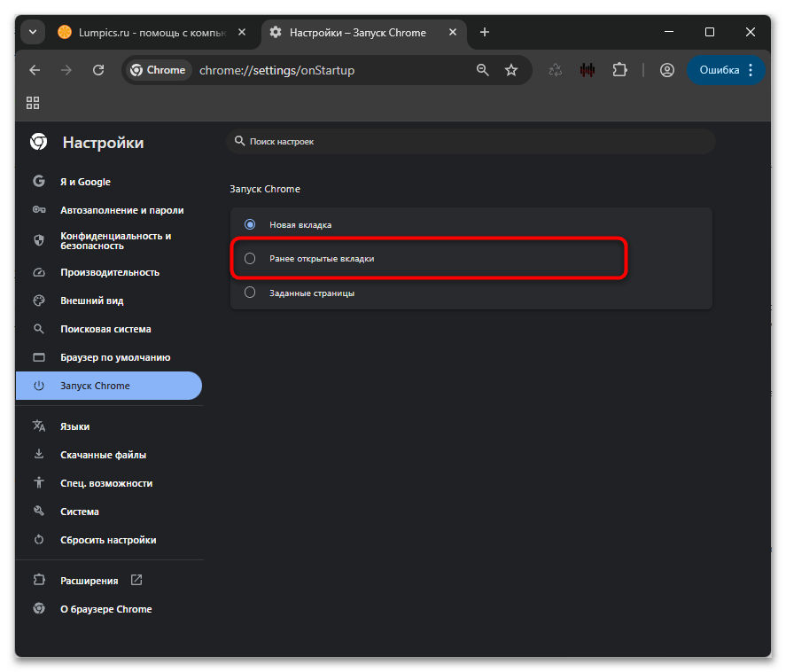Viewport: 786px width, 672px height.
Task: Click the back navigation arrow
Action: [x=35, y=70]
